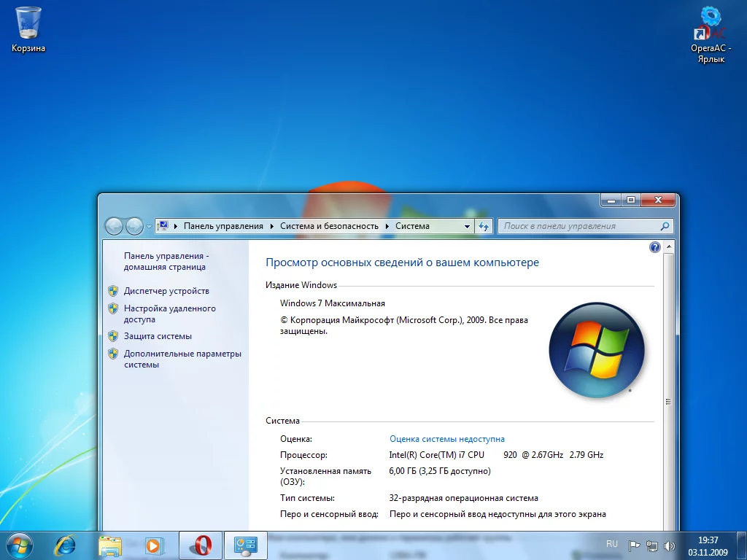Switch to Opera in the taskbar
Viewport: 747px width, 560px height.
click(201, 545)
